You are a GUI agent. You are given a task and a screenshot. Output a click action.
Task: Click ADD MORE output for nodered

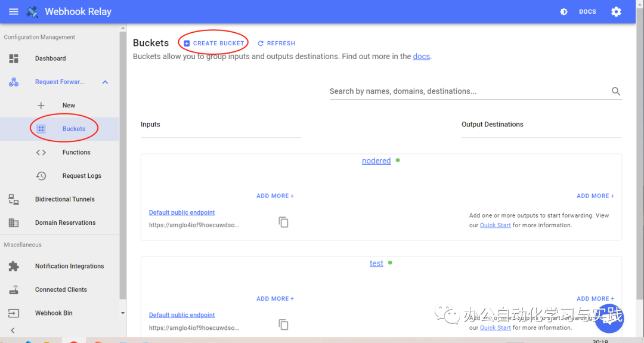coord(596,196)
